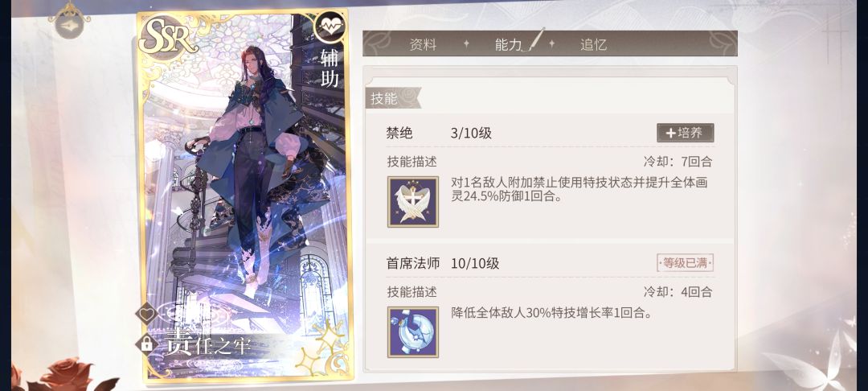Tap the 辅助 role label on card
Screen dimensions: 868x391
coord(330,67)
